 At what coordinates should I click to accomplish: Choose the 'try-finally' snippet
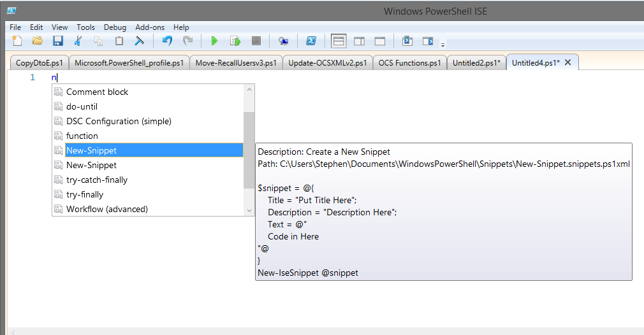click(148, 194)
